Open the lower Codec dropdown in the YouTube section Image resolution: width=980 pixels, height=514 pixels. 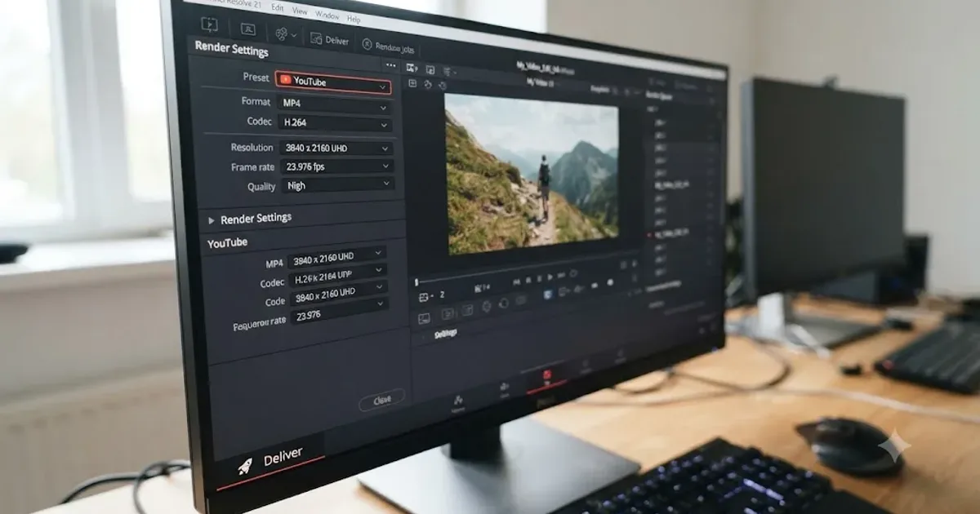click(x=337, y=277)
